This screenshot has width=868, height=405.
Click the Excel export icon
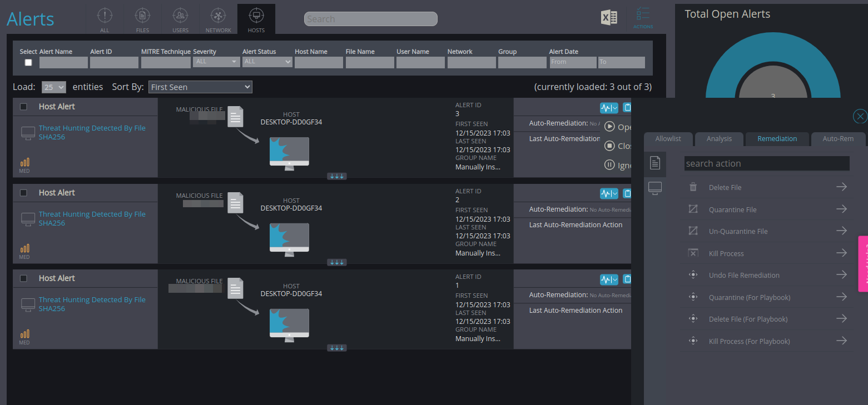coord(609,18)
